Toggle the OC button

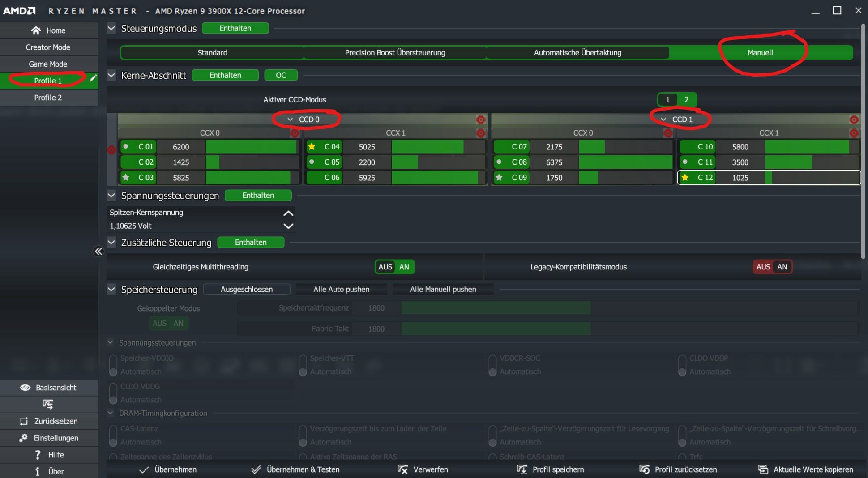click(x=281, y=75)
